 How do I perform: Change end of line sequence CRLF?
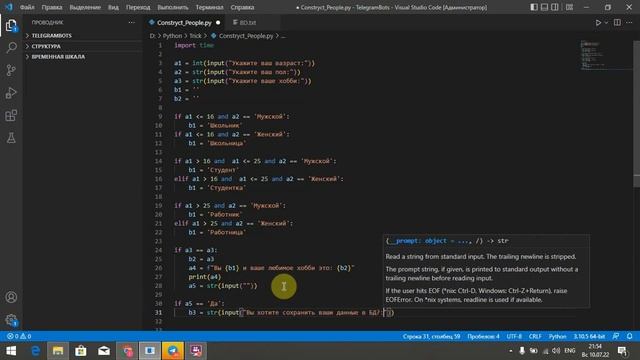point(535,336)
